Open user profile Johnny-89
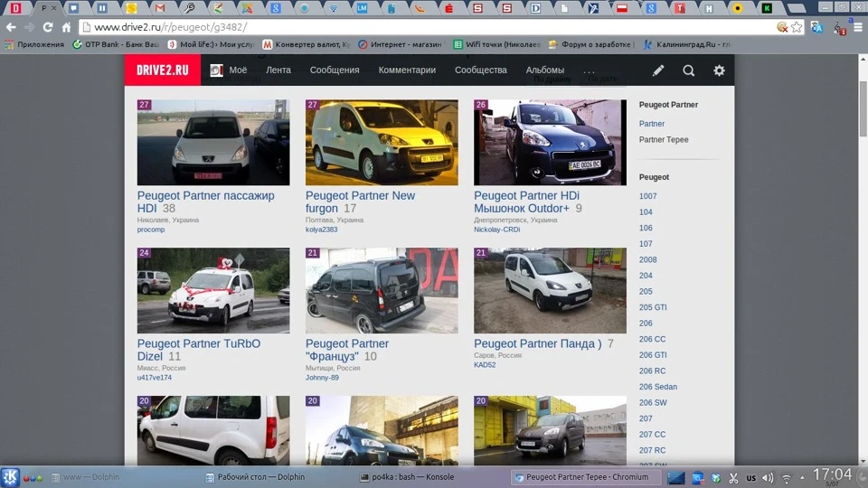 coord(322,378)
